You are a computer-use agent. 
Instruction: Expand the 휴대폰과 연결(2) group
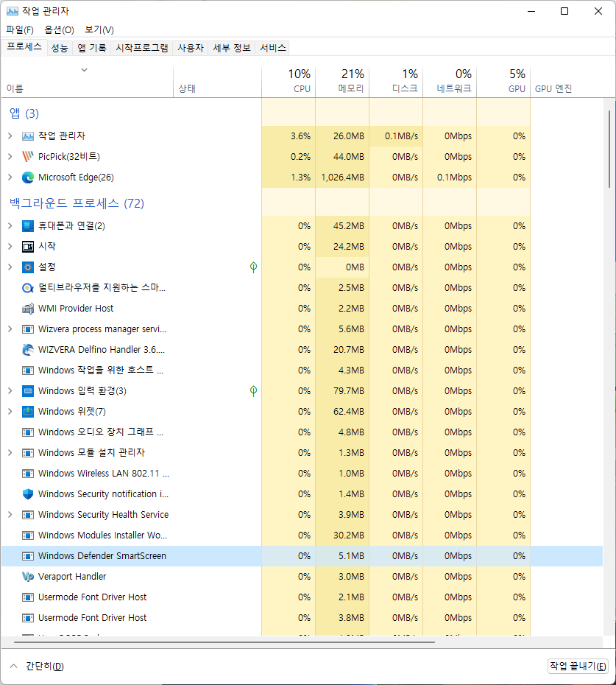pos(10,226)
